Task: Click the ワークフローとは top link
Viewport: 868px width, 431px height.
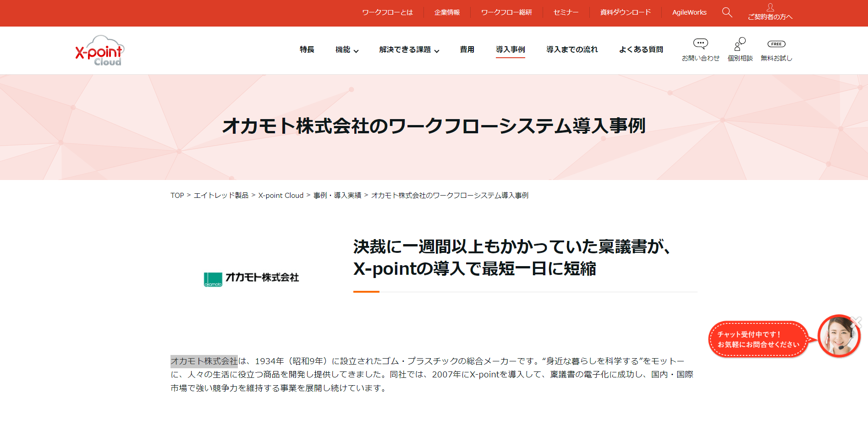Action: [x=387, y=12]
